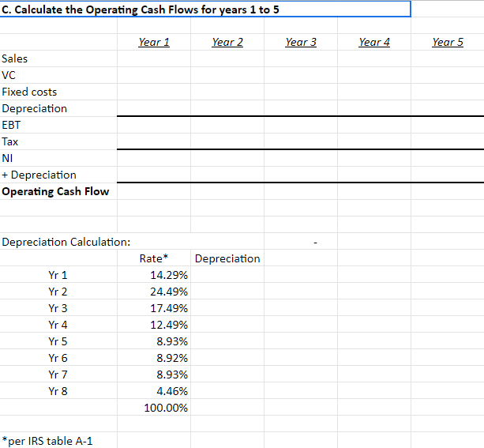Select the 14.29% rate cell
This screenshot has width=484, height=448.
154,275
